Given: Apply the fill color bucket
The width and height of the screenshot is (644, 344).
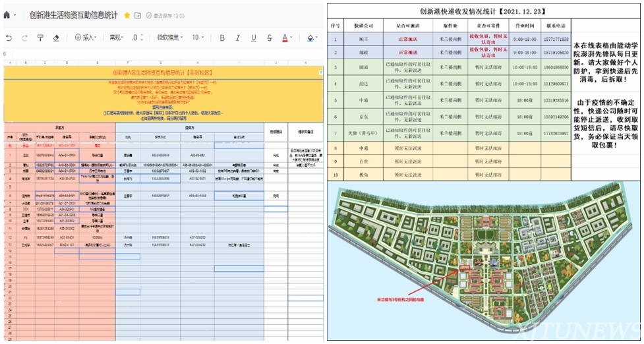Looking at the screenshot, I should (310, 38).
